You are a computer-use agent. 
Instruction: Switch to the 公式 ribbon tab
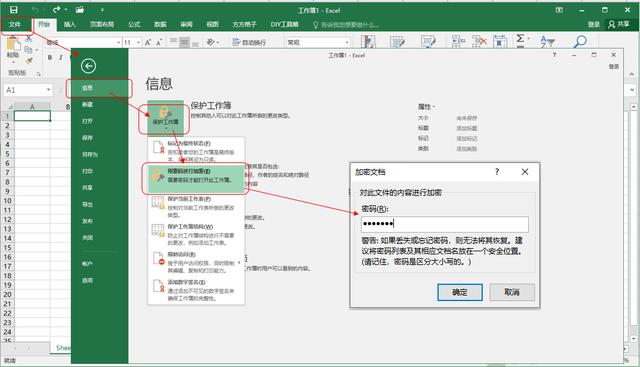pos(134,24)
